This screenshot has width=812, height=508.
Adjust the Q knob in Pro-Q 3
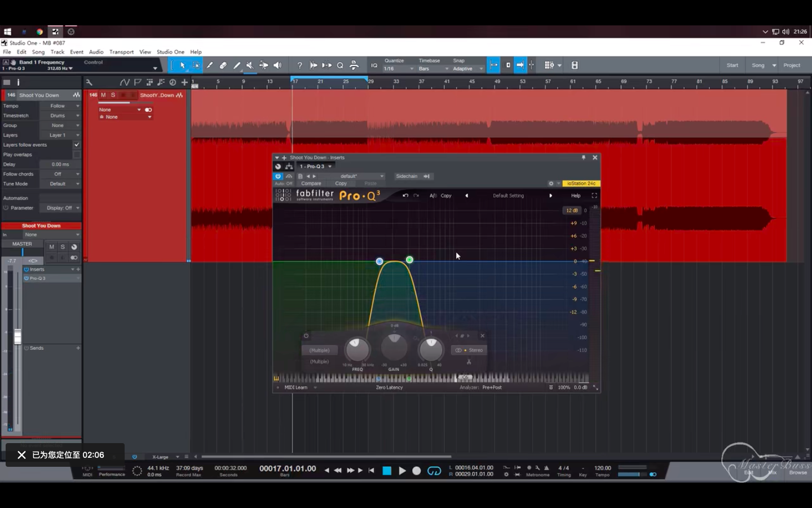coord(431,349)
